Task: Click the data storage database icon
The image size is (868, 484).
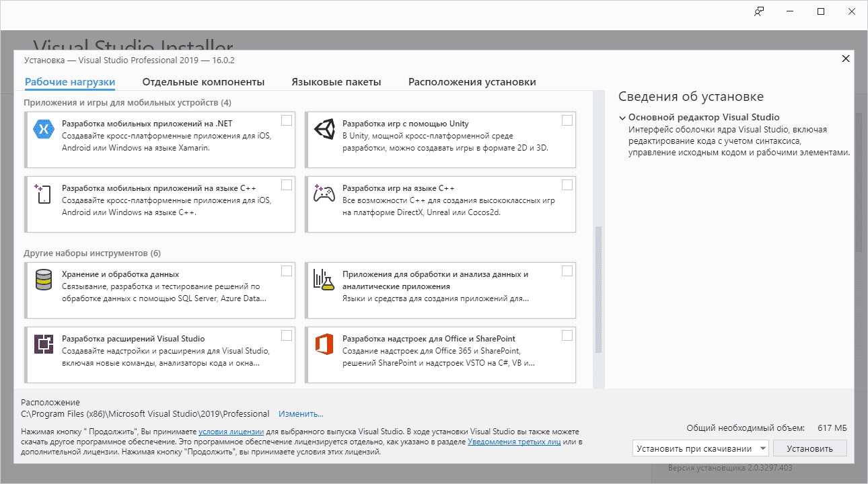Action: click(44, 280)
